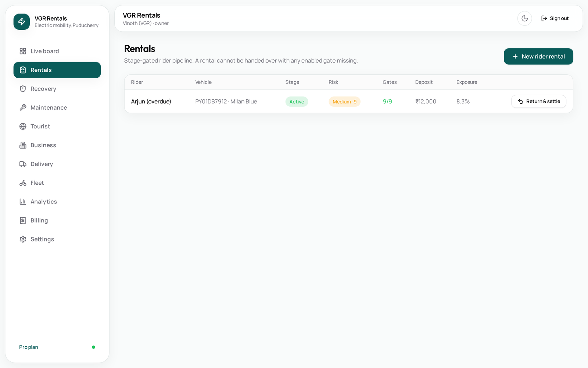Go to the Business section

click(57, 145)
